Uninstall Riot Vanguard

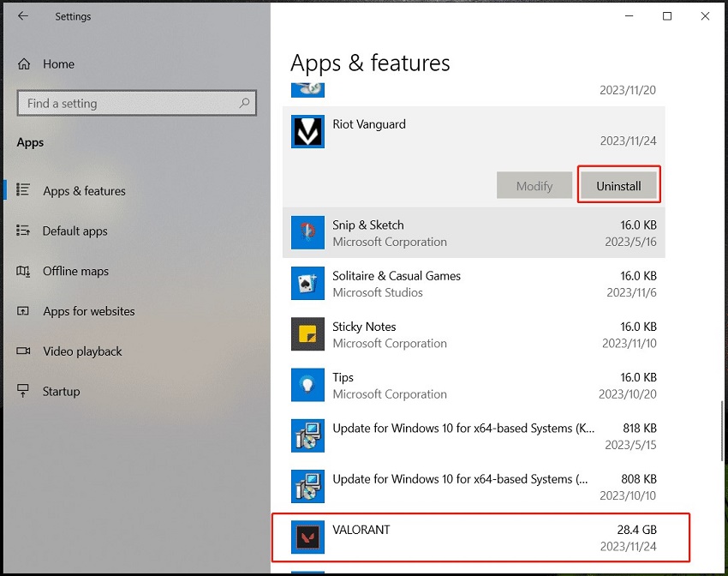pyautogui.click(x=618, y=186)
